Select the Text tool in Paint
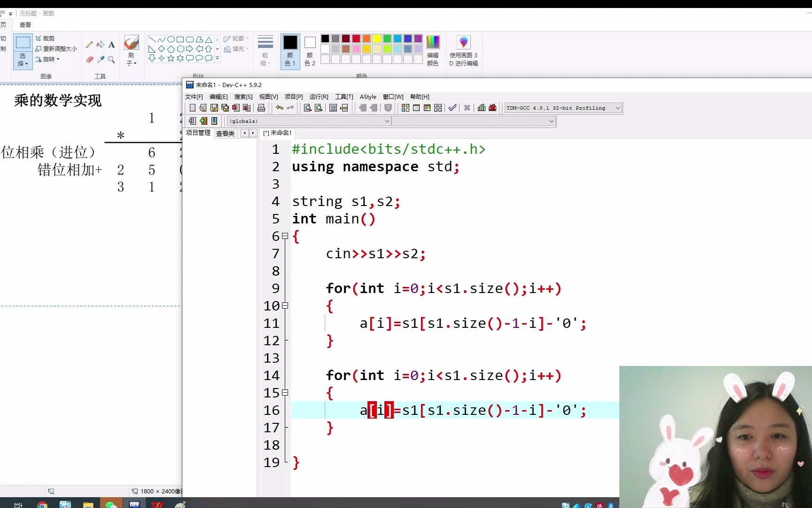This screenshot has height=508, width=812. (111, 45)
